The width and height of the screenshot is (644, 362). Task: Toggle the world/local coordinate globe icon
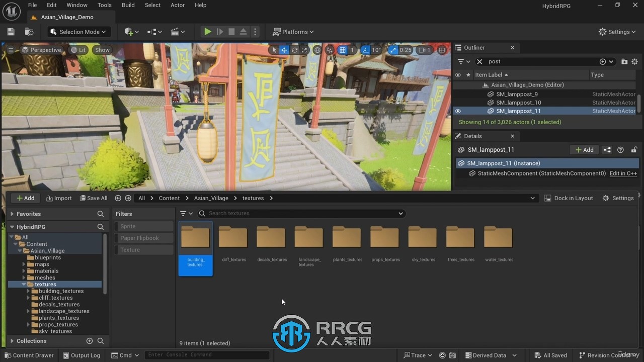click(317, 50)
